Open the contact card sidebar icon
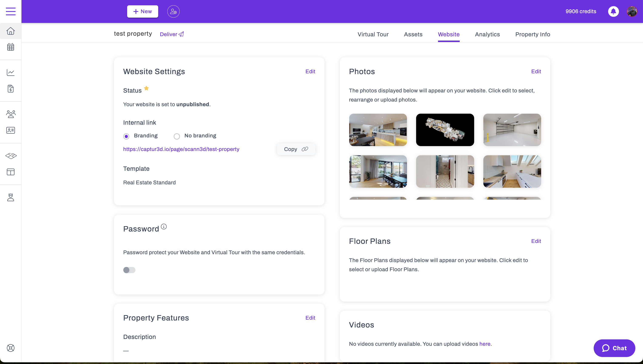 click(10, 130)
